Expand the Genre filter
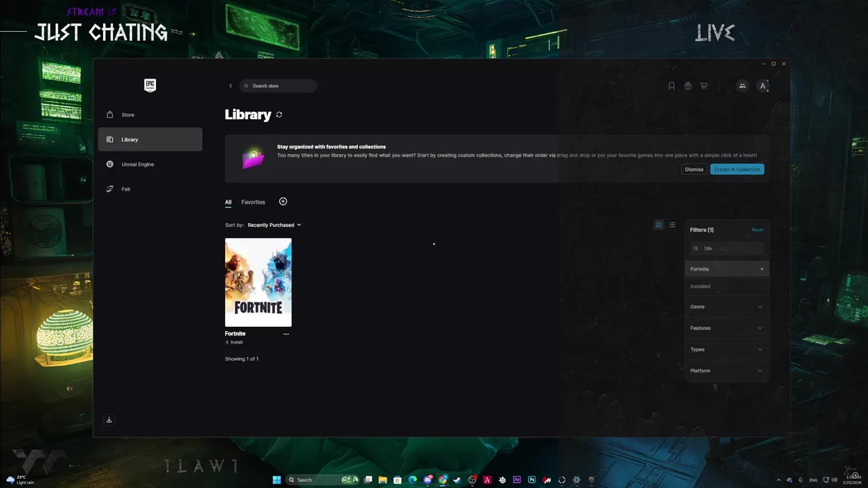 coord(727,307)
